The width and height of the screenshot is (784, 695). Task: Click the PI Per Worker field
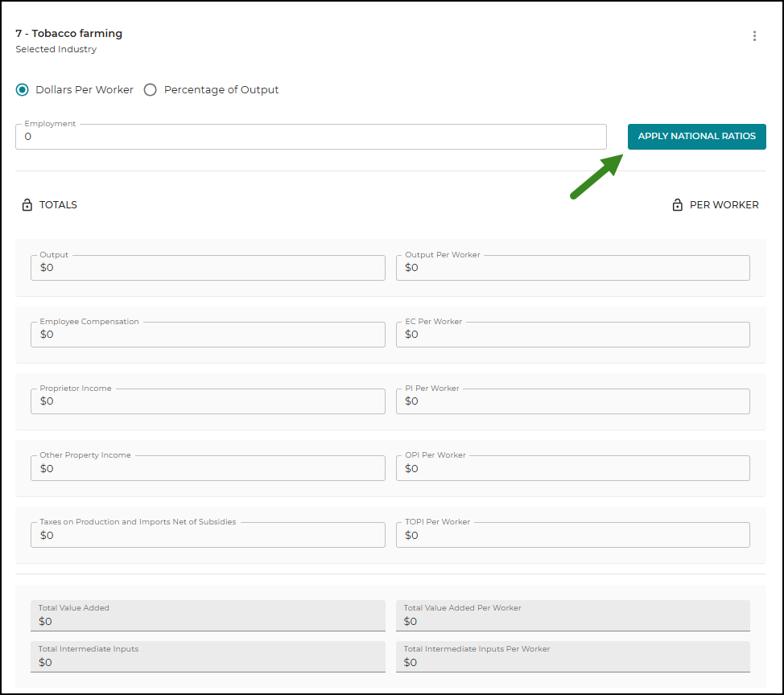573,401
